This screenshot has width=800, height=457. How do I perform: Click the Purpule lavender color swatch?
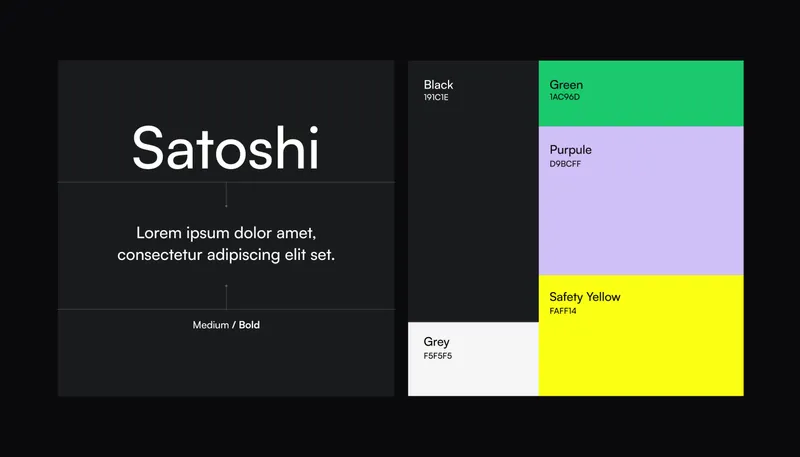(x=641, y=201)
